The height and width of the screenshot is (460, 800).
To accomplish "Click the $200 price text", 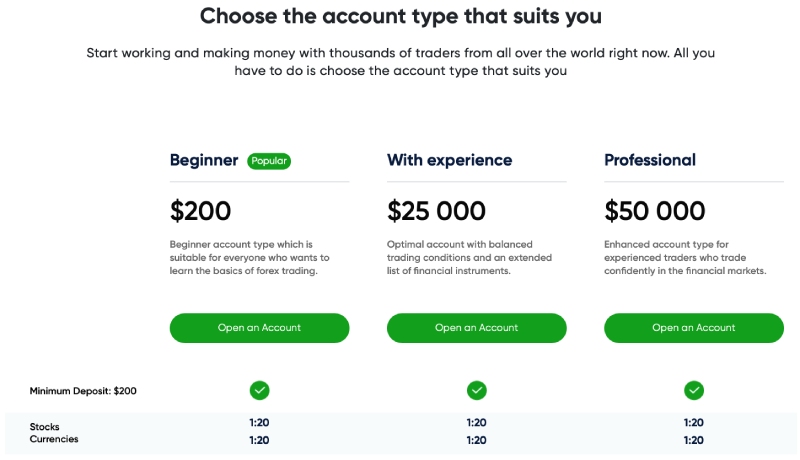I will (201, 211).
